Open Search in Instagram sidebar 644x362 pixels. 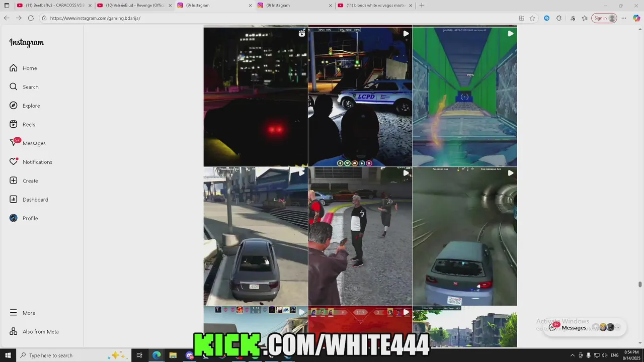click(24, 87)
